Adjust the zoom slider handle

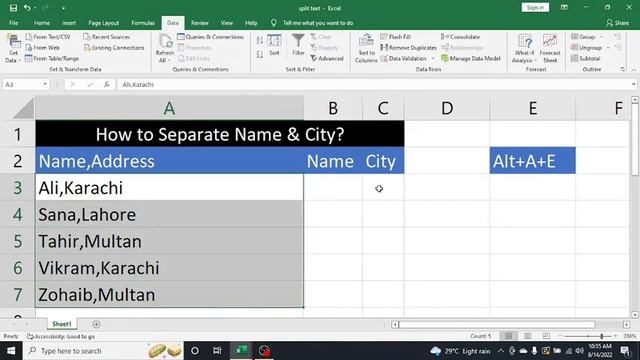(602, 336)
